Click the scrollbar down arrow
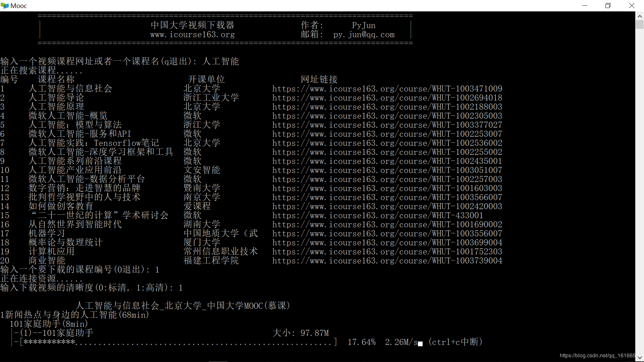Viewport: 644px width, 362px height. 640,358
